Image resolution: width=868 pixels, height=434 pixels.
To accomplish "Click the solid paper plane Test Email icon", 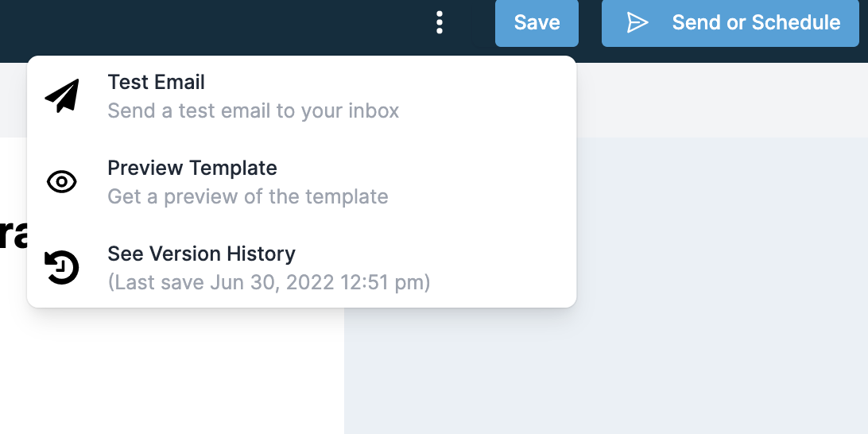I will point(62,95).
